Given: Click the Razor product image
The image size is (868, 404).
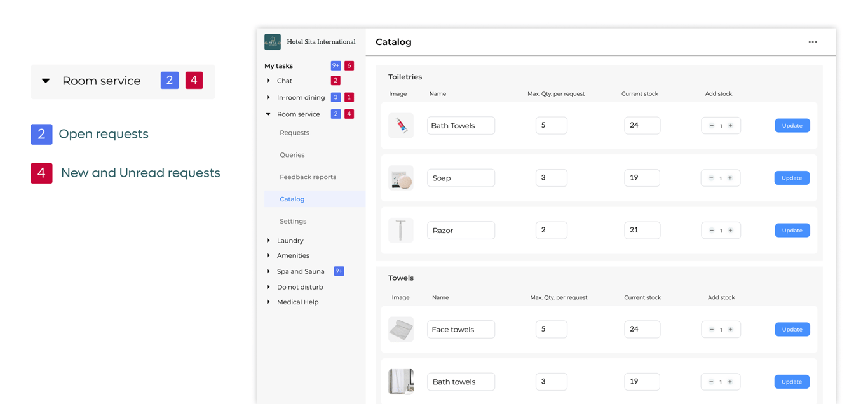Looking at the screenshot, I should [x=401, y=230].
